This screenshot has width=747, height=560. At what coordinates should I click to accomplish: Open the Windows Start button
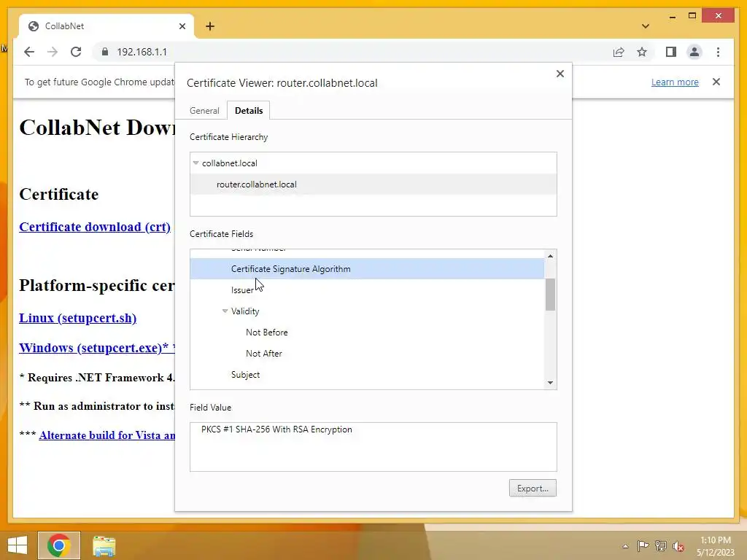pos(18,545)
